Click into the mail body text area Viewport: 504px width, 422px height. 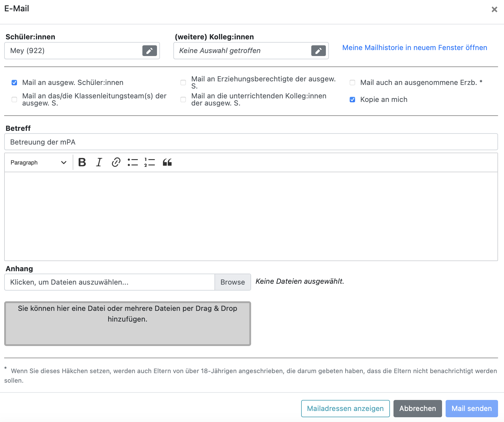[x=251, y=216]
